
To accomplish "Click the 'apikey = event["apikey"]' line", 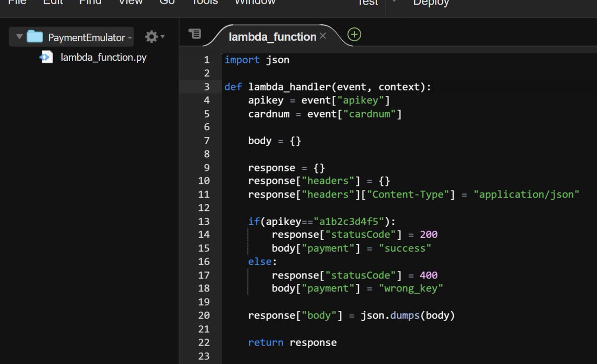I will tap(319, 100).
